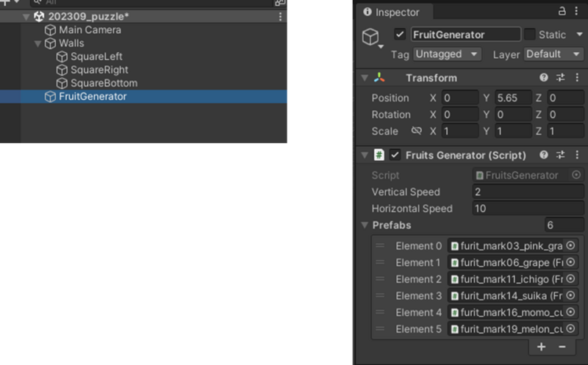588x365 pixels.
Task: Pick object for Prefabs Element 4
Action: (x=571, y=312)
